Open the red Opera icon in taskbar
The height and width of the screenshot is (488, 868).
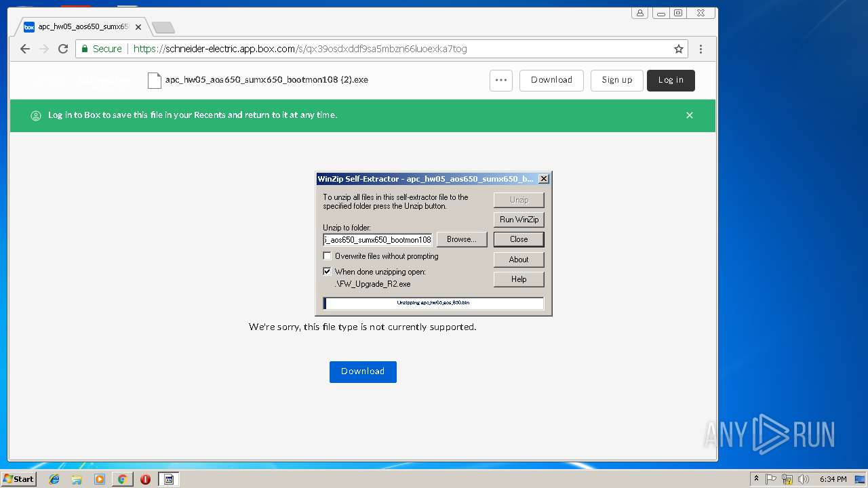[145, 479]
